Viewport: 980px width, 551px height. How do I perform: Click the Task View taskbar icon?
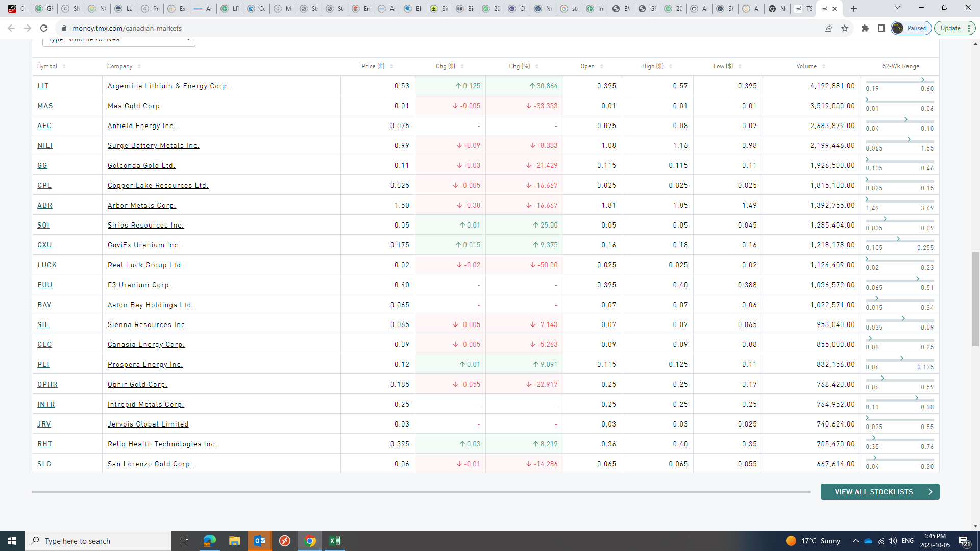(184, 541)
